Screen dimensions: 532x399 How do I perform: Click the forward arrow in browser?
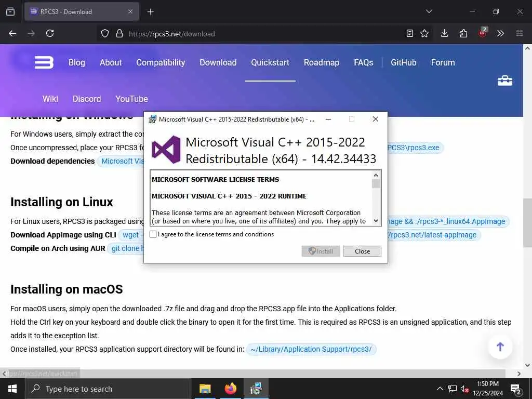click(31, 33)
